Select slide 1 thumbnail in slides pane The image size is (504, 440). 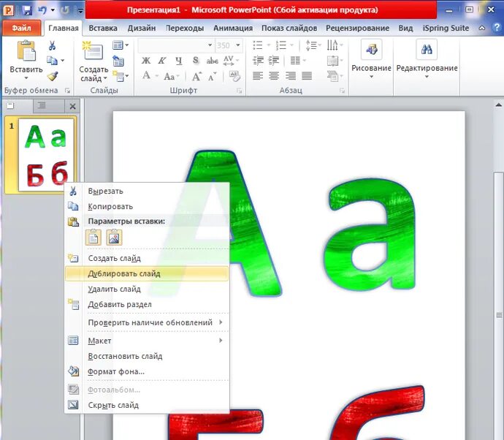(47, 155)
